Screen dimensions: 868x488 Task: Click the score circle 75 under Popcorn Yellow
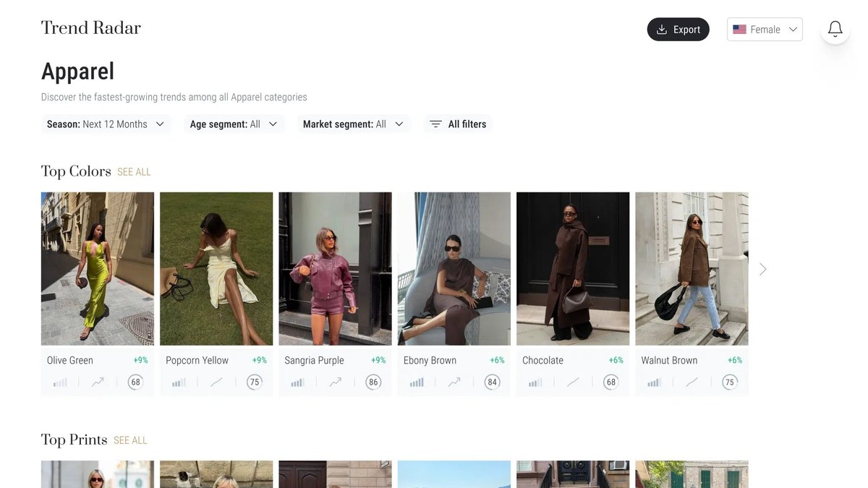coord(254,382)
